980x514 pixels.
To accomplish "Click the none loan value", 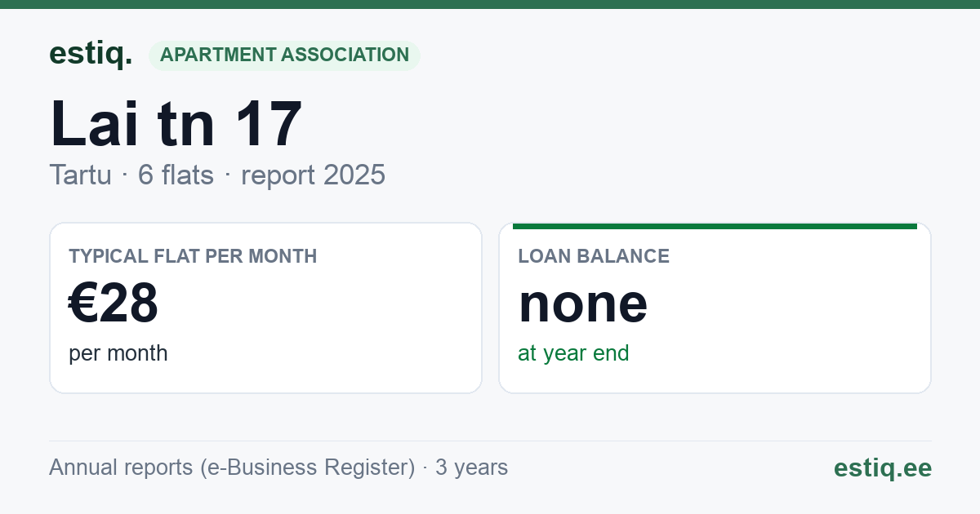I will pos(583,304).
